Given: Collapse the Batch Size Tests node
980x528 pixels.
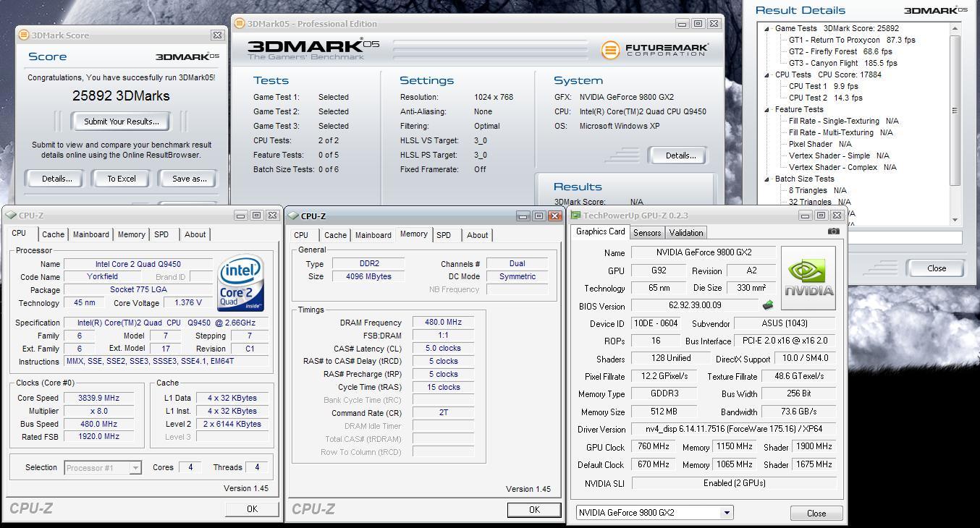Looking at the screenshot, I should (767, 179).
